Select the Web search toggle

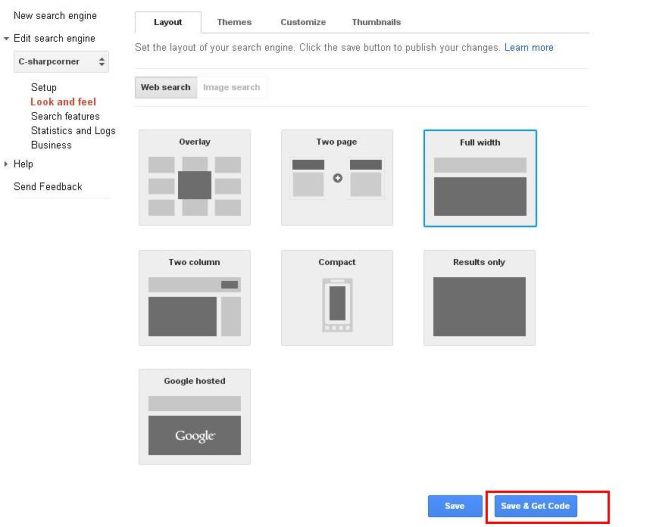coord(166,87)
